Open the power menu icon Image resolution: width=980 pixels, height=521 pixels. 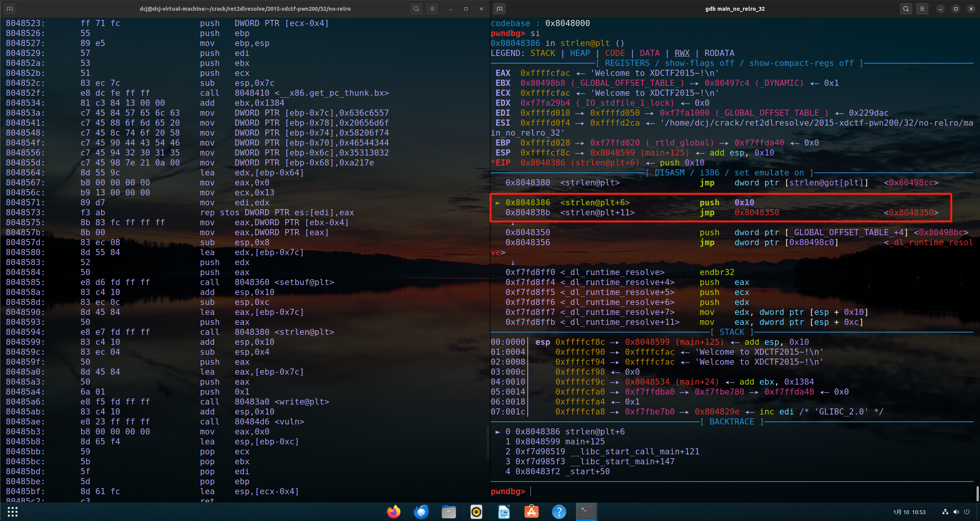click(967, 512)
